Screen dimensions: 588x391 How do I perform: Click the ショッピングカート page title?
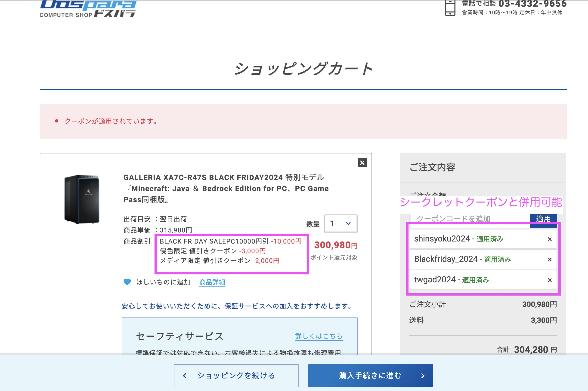303,69
